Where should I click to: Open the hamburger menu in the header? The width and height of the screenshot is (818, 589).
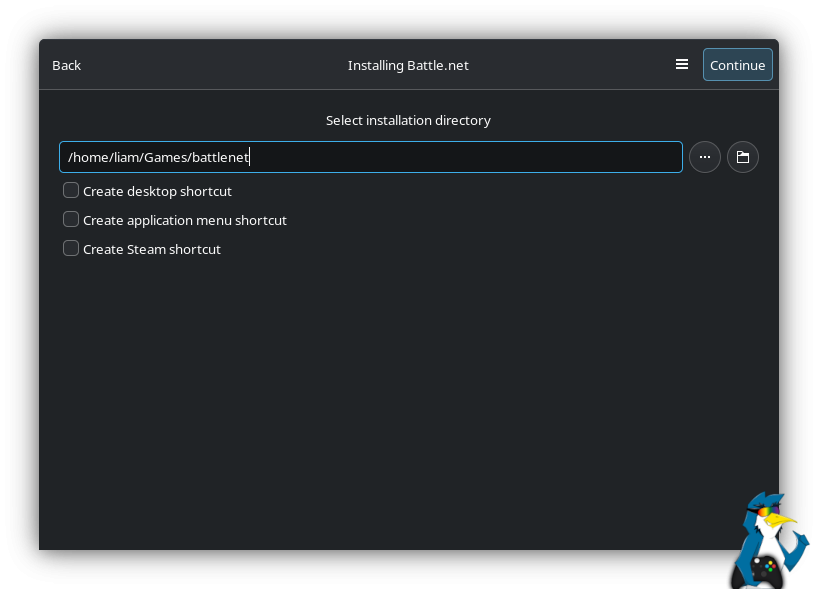[x=682, y=65]
